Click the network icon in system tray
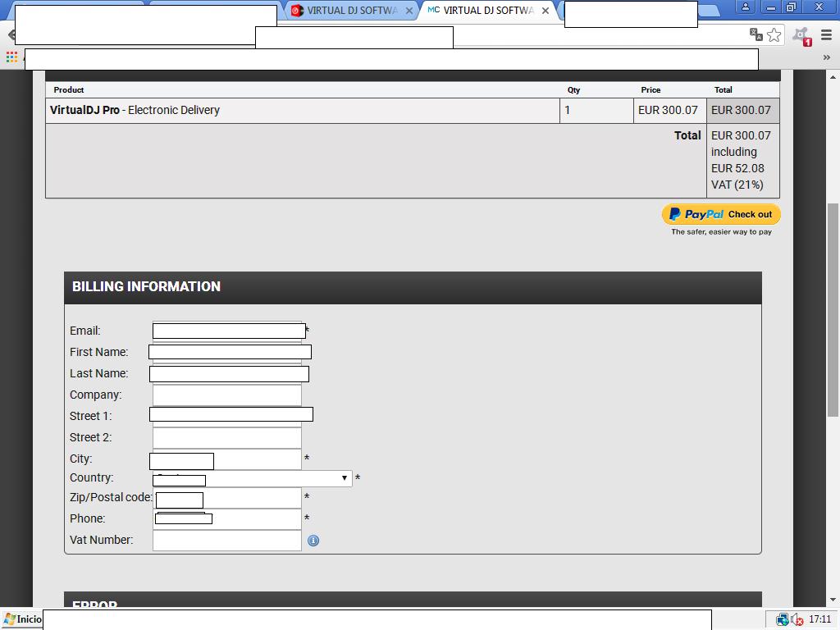The height and width of the screenshot is (630, 840). point(782,620)
